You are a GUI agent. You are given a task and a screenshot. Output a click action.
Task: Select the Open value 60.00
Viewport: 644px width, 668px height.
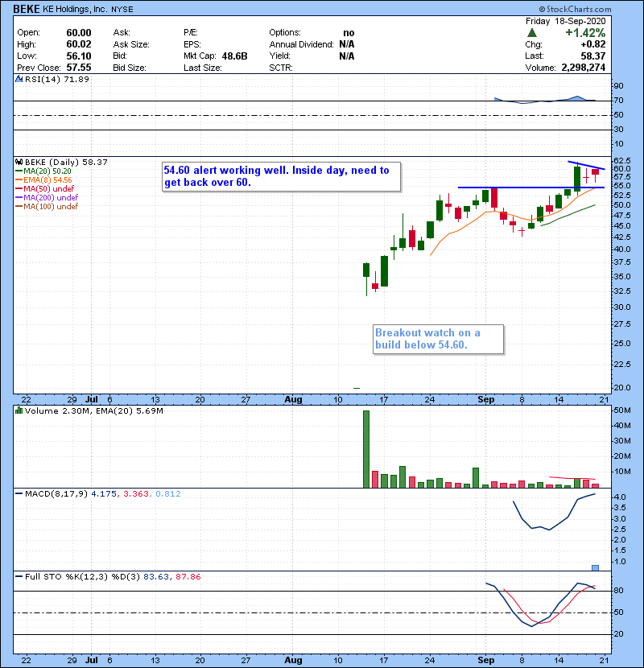[x=79, y=33]
